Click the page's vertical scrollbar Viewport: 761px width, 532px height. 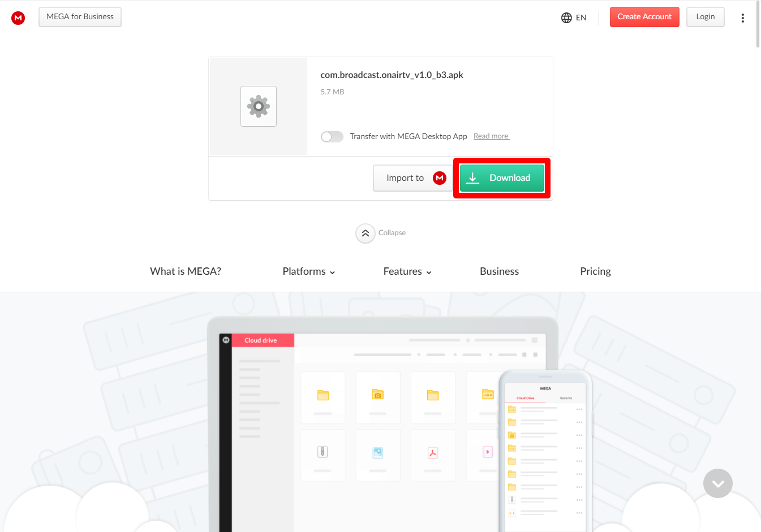point(758,24)
